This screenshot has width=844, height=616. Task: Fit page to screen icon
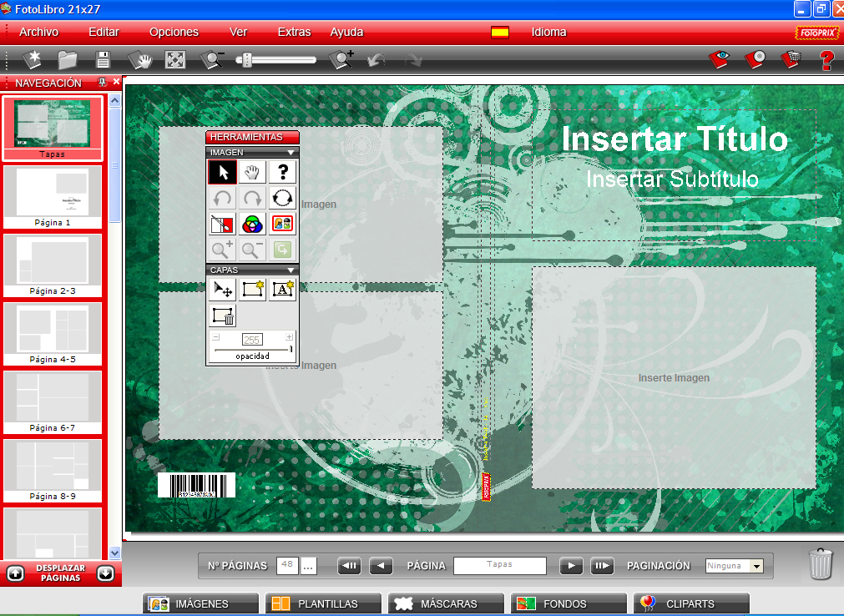pos(175,60)
